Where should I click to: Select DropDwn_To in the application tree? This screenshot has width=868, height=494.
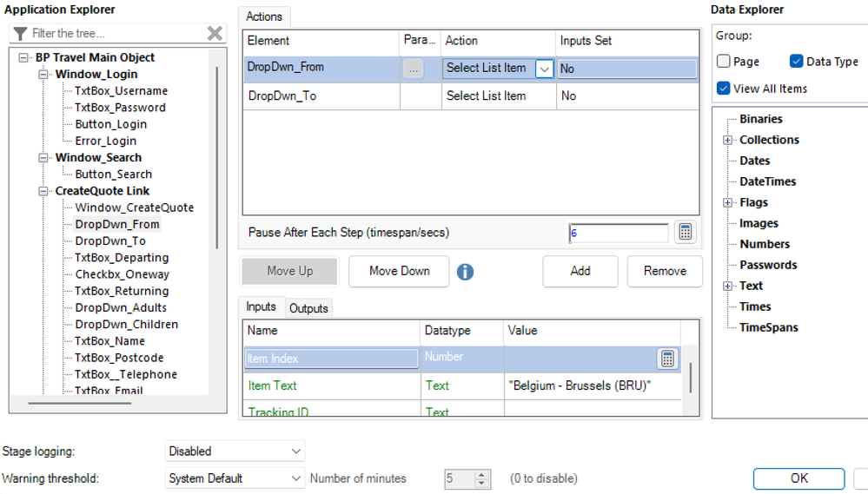pos(110,241)
